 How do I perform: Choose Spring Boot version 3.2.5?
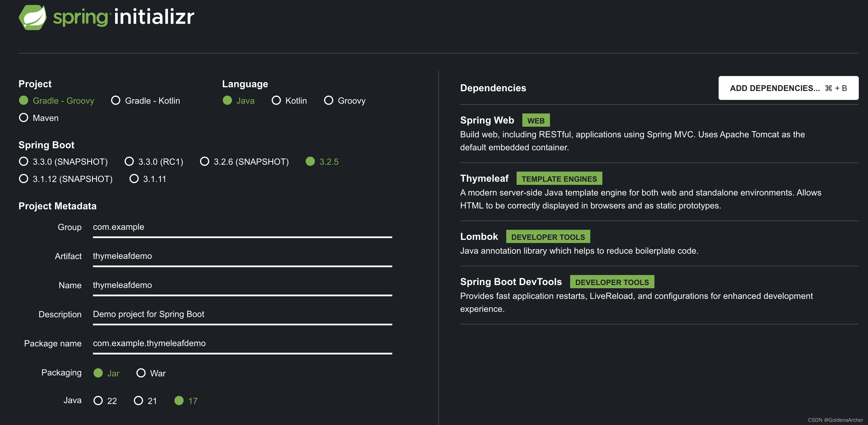(322, 162)
